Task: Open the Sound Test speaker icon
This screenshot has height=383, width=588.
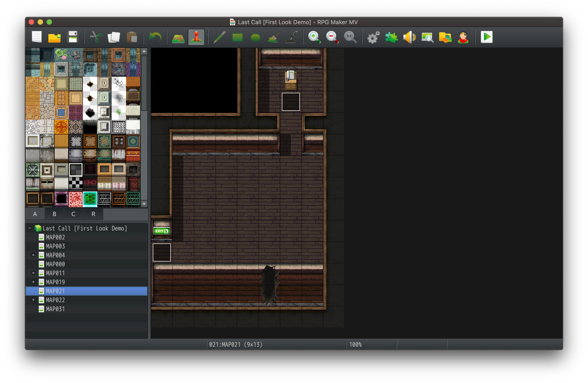Action: pos(409,37)
